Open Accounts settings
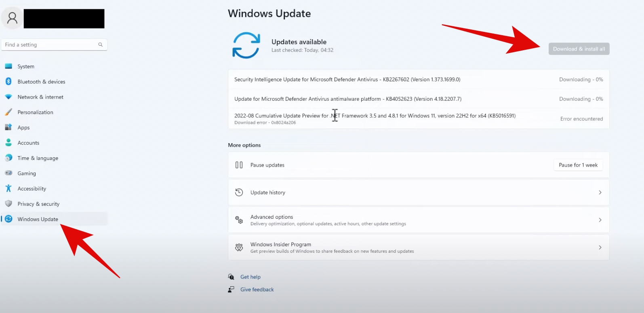This screenshot has height=313, width=644. [54, 143]
